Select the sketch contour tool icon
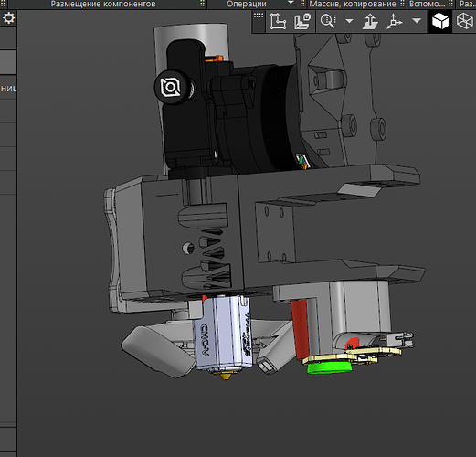The image size is (476, 457). 278,21
